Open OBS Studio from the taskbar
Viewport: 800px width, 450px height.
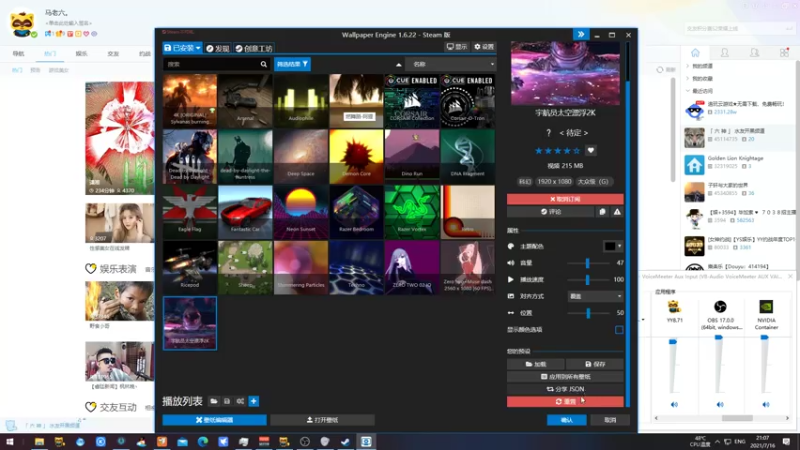(x=305, y=441)
